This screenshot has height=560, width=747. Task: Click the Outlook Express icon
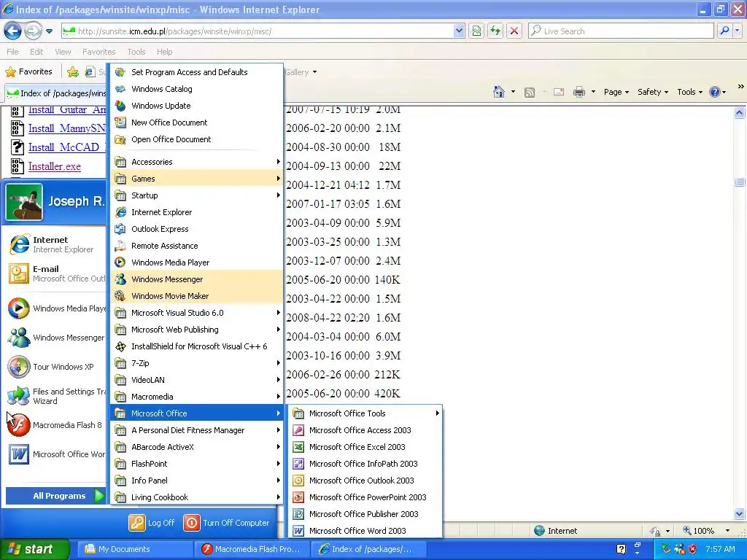[x=120, y=229]
